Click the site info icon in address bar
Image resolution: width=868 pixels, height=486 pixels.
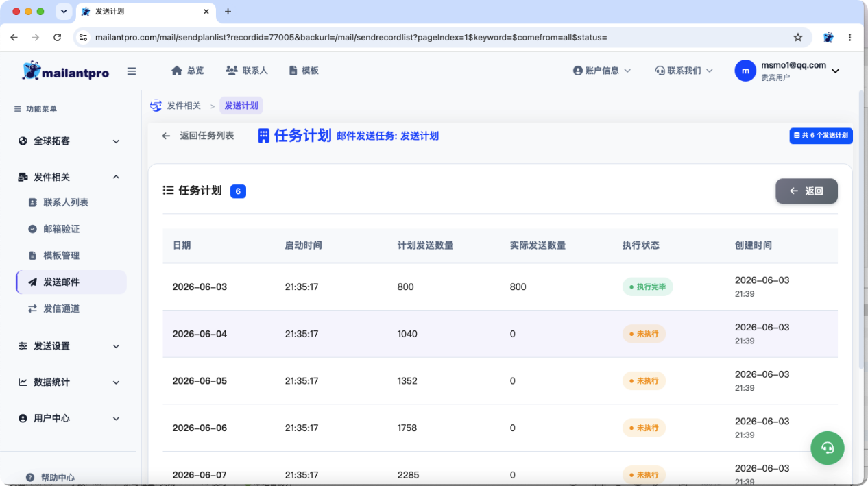click(84, 38)
